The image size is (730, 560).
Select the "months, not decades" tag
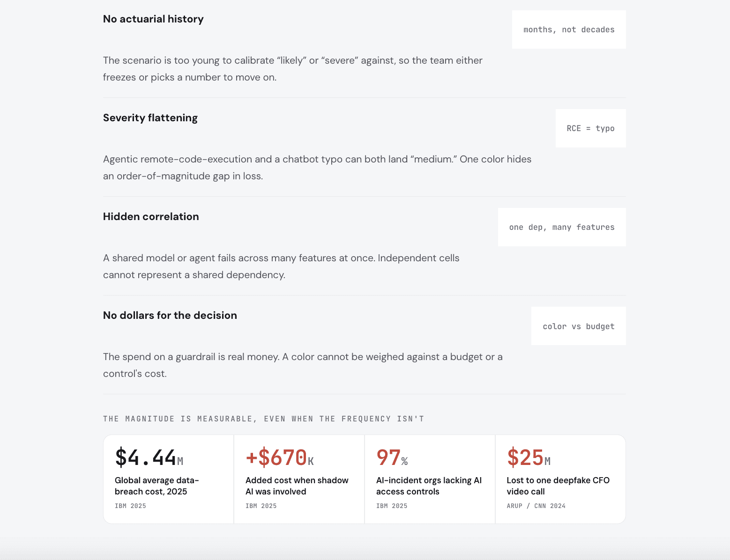coord(569,29)
